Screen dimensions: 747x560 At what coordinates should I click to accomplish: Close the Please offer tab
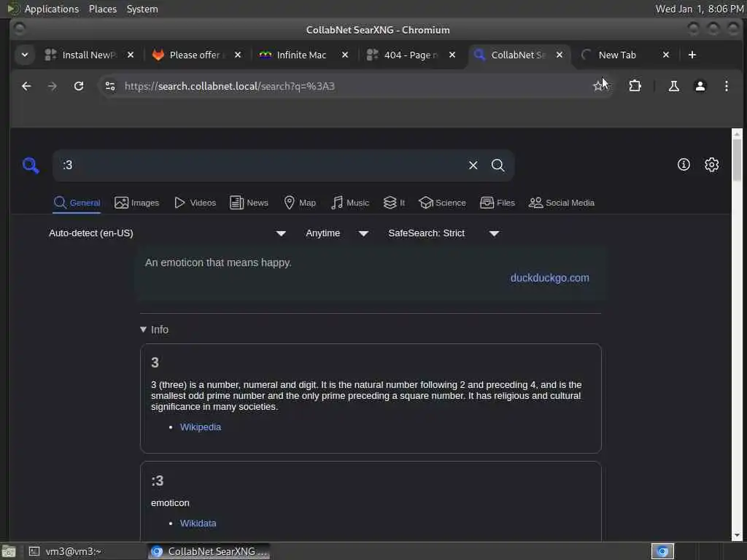pos(238,55)
